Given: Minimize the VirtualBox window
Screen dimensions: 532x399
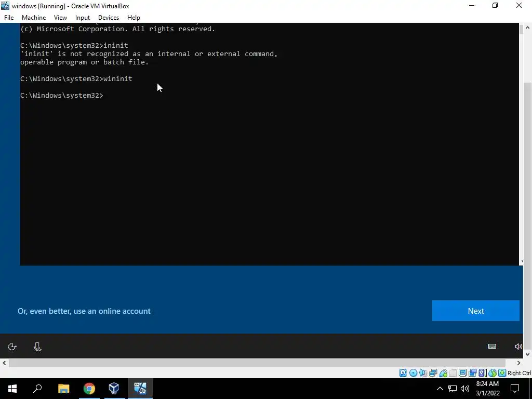Looking at the screenshot, I should pyautogui.click(x=472, y=5).
